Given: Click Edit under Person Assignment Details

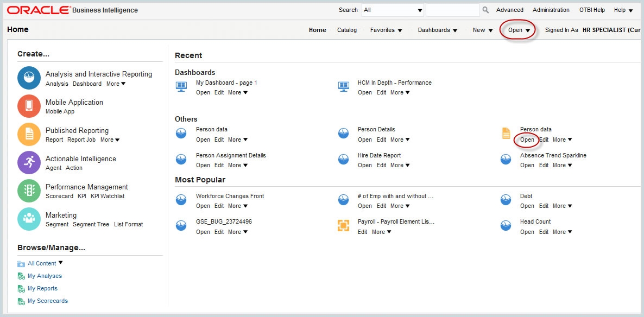Looking at the screenshot, I should [219, 166].
